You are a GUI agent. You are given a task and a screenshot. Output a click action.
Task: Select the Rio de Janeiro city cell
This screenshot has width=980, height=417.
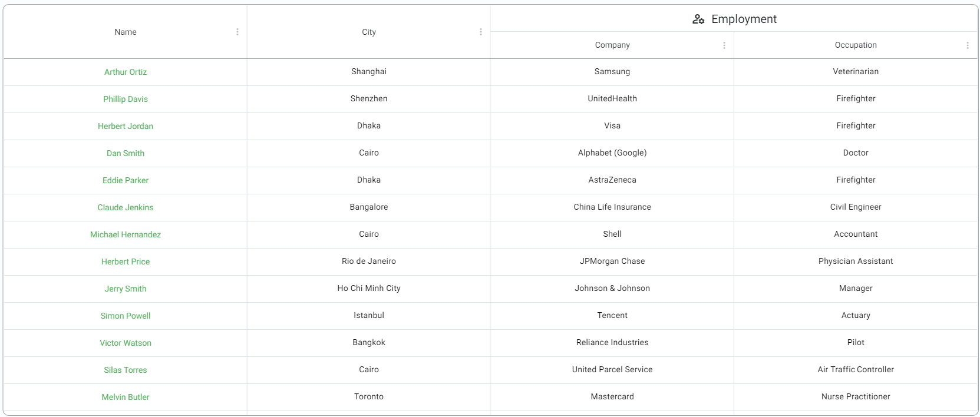pos(369,262)
